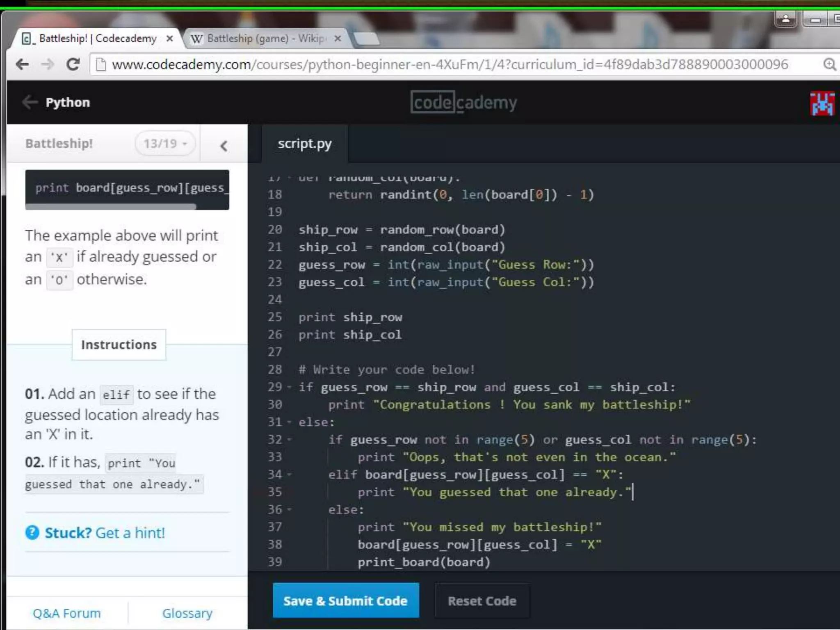Reload the page with refresh icon
840x630 pixels.
point(73,64)
